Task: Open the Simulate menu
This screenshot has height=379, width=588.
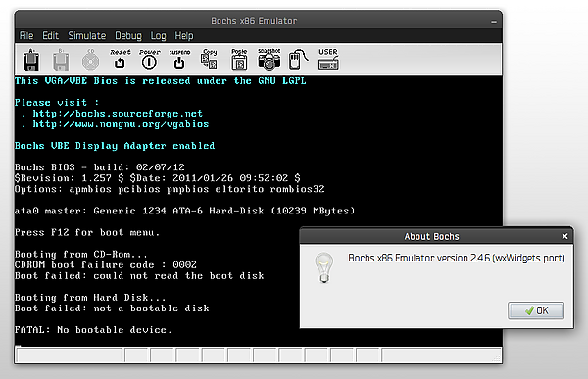Action: (86, 36)
